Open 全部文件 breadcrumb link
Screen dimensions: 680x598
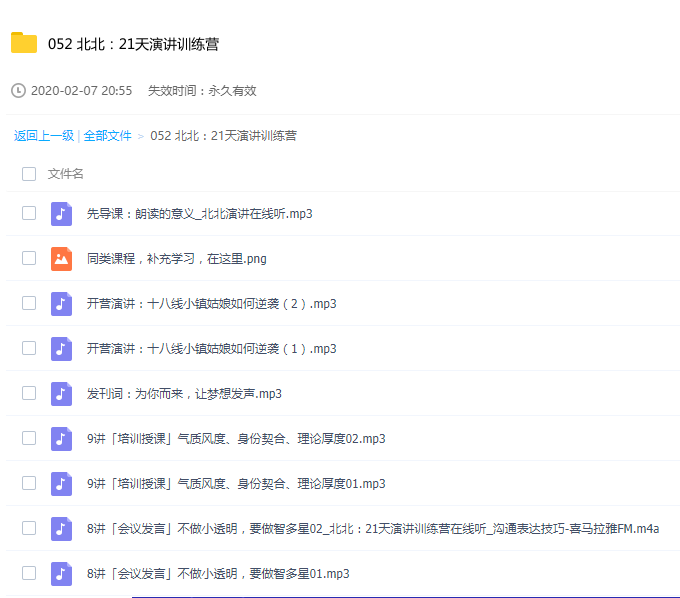(107, 136)
